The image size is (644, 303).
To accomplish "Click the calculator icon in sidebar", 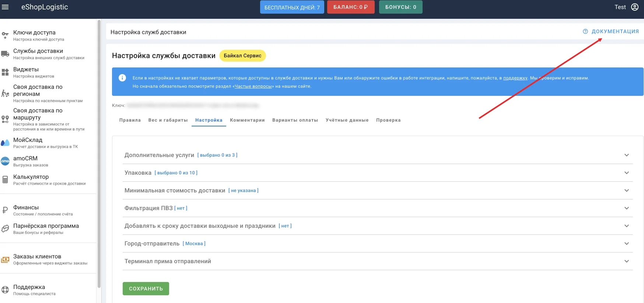I will tap(5, 180).
